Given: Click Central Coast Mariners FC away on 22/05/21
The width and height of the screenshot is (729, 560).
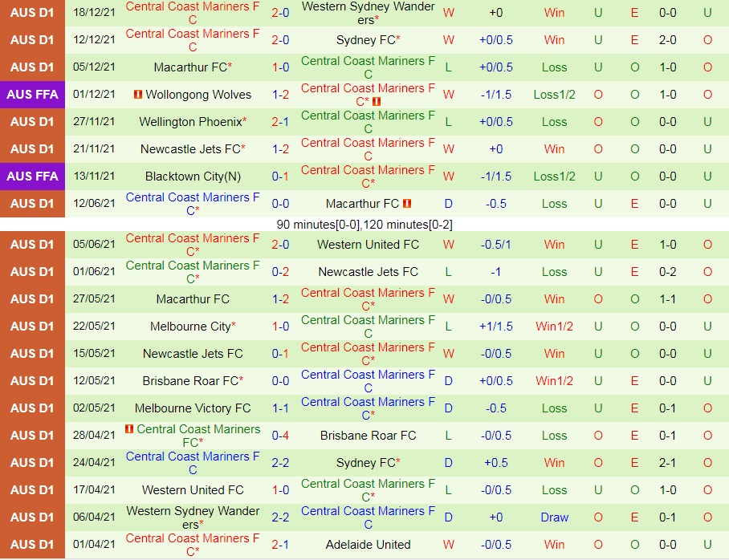Looking at the screenshot, I should coord(369,327).
